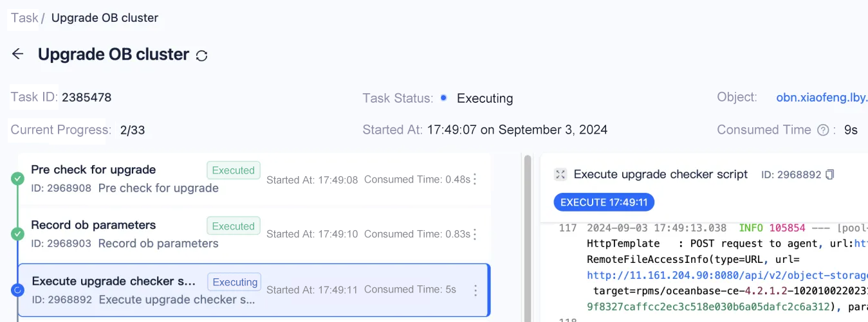Refresh the task with the circular arrows icon
The image size is (868, 322).
201,56
